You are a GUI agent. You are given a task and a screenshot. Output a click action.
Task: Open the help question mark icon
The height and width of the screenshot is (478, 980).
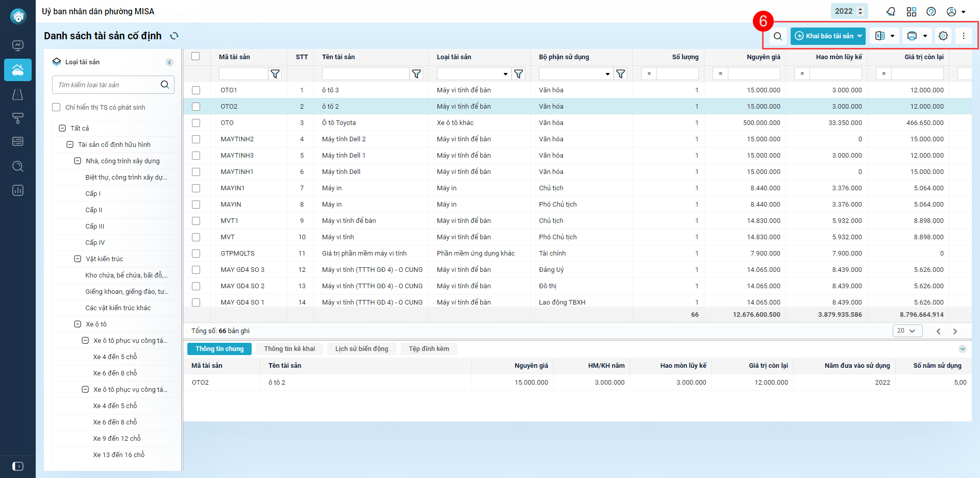pyautogui.click(x=931, y=11)
